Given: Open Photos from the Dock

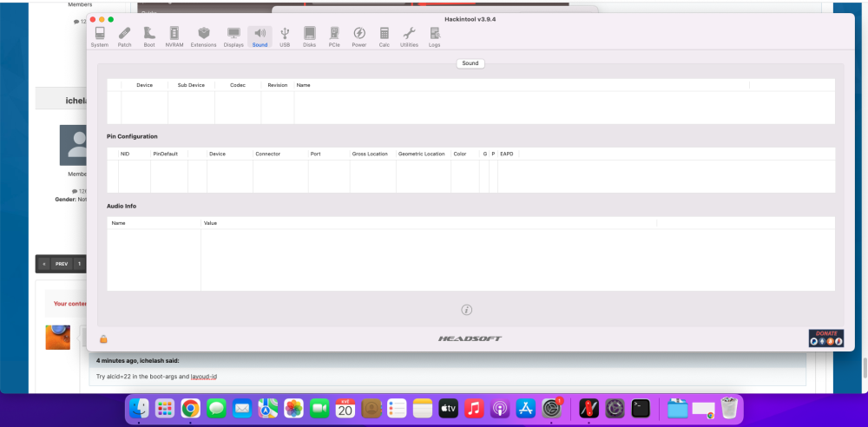Looking at the screenshot, I should [294, 409].
